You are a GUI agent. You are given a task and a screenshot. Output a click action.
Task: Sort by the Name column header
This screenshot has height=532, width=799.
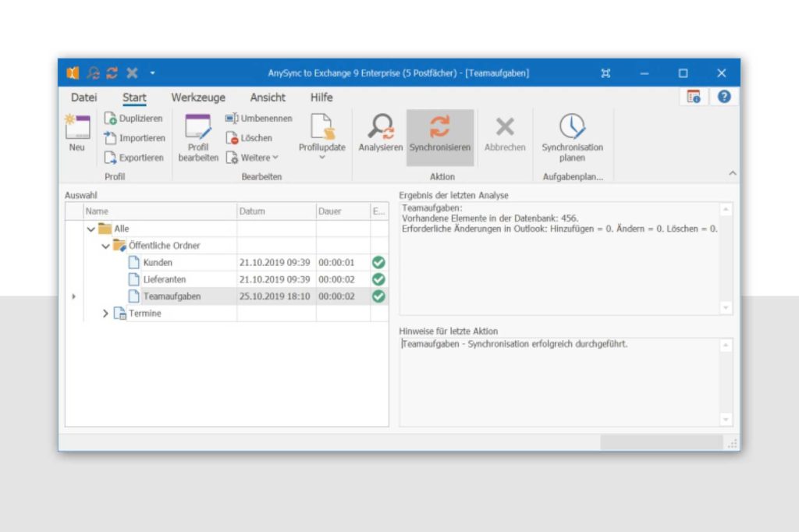160,211
